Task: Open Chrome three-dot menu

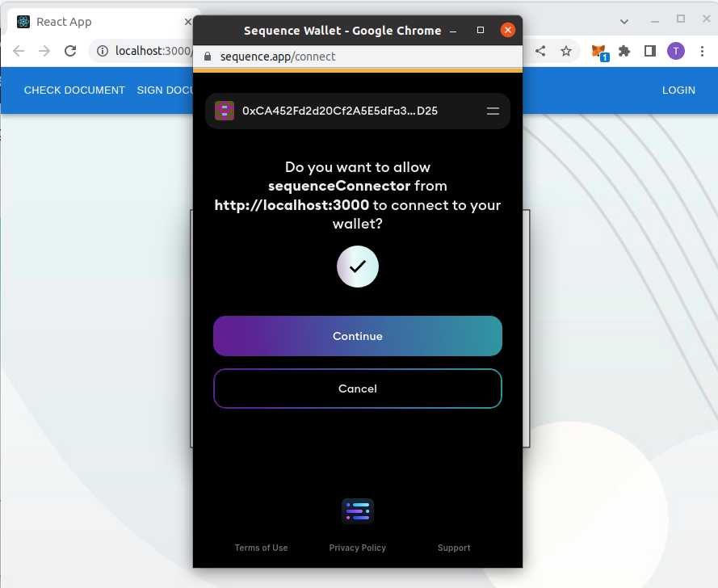Action: tap(702, 51)
